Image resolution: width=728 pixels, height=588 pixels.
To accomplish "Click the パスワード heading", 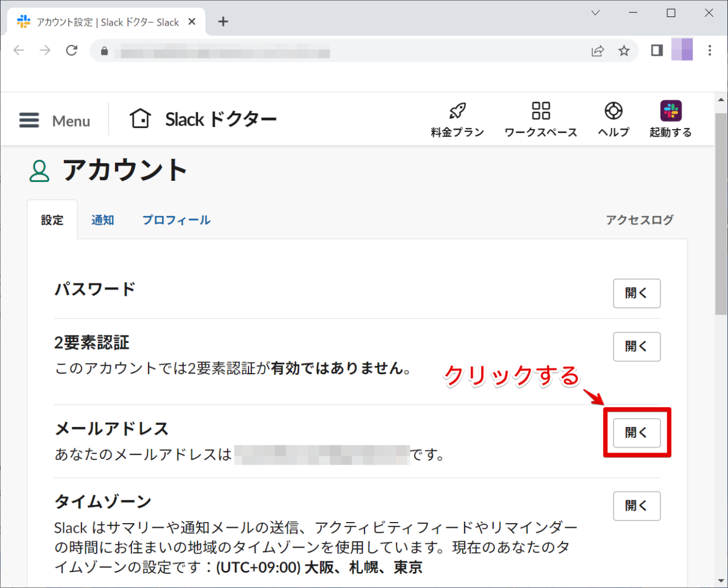I will [95, 289].
